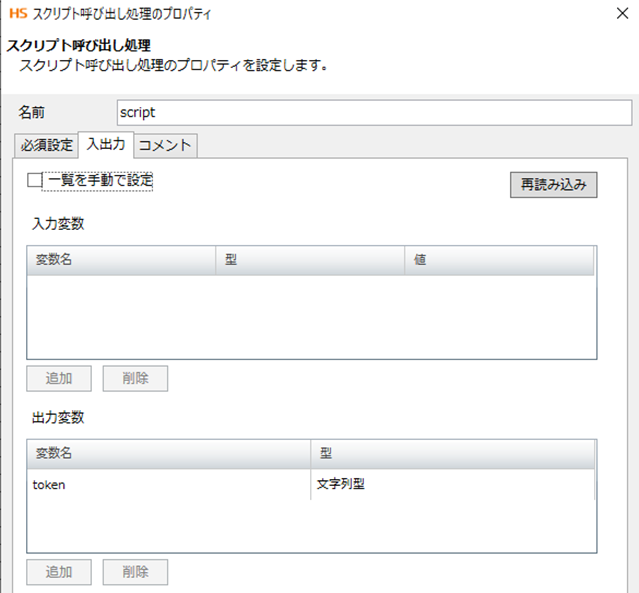Screen dimensions: 639x593
Task: Select the 入出力 tab
Action: (106, 145)
